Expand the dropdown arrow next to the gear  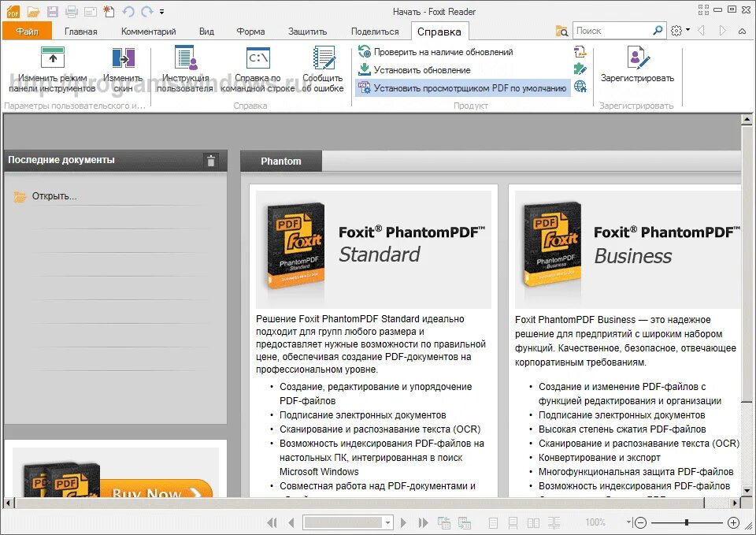(687, 30)
